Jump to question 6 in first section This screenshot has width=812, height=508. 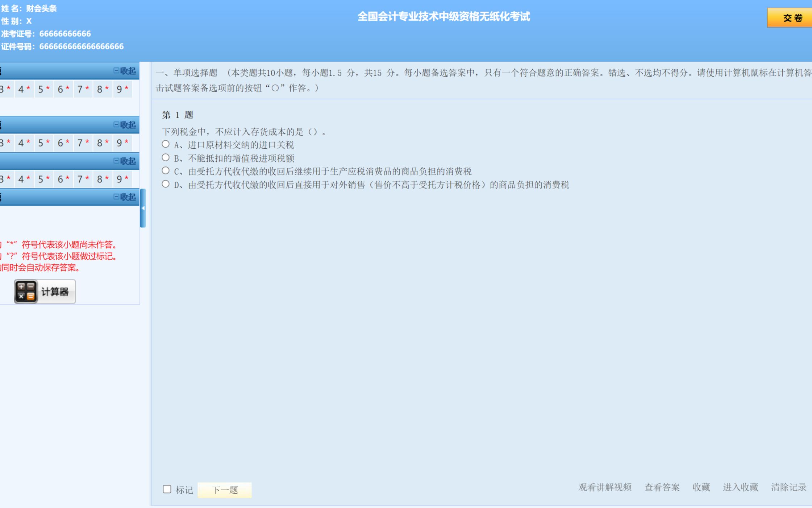pyautogui.click(x=63, y=89)
